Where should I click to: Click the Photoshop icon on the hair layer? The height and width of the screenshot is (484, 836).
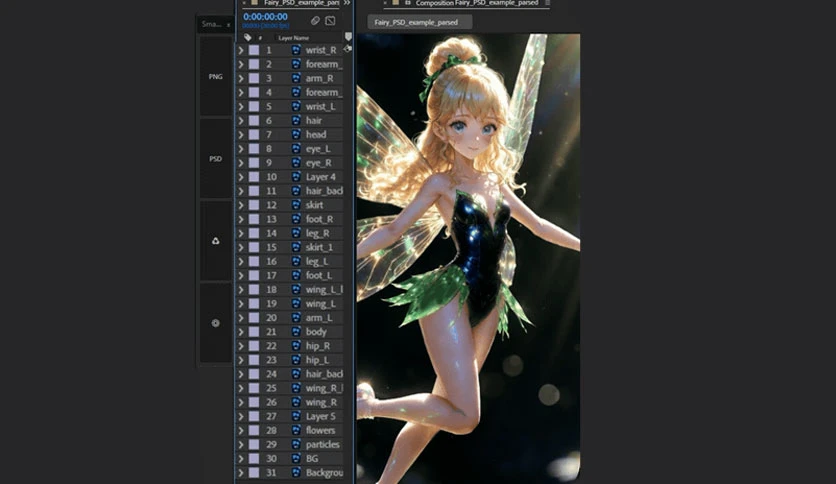click(x=296, y=120)
